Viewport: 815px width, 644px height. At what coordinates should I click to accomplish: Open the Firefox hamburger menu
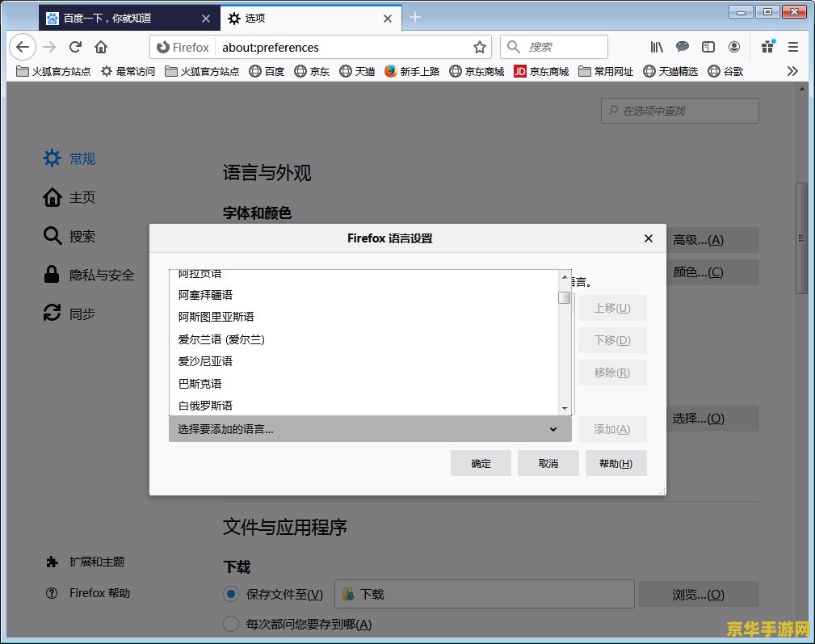pyautogui.click(x=792, y=47)
